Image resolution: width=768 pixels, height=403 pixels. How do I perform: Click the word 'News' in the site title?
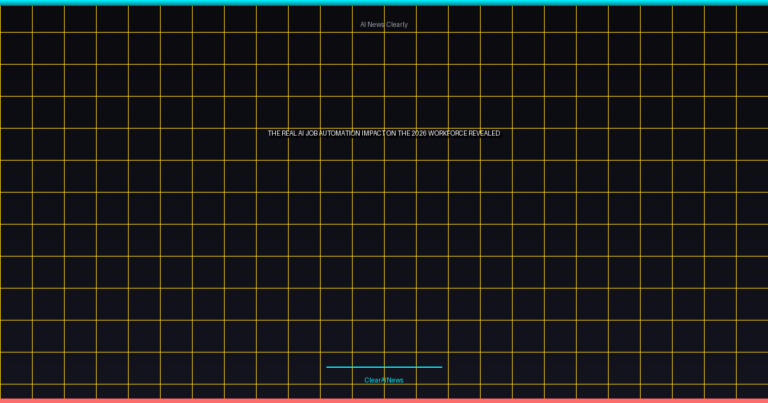coord(377,24)
